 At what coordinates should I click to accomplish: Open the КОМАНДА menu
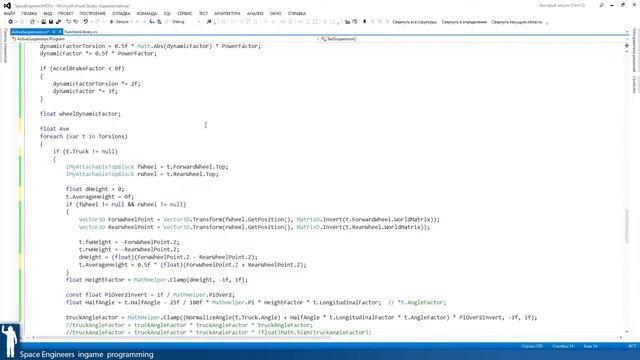(147, 13)
